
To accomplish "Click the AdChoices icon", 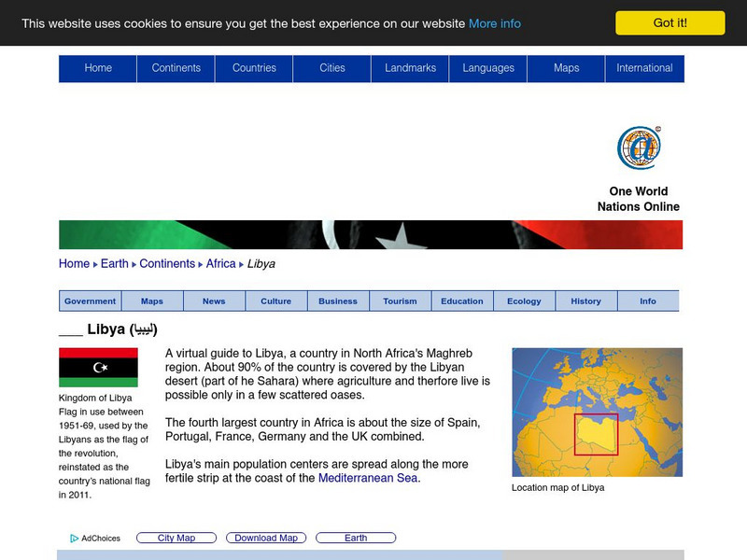I will pyautogui.click(x=74, y=538).
